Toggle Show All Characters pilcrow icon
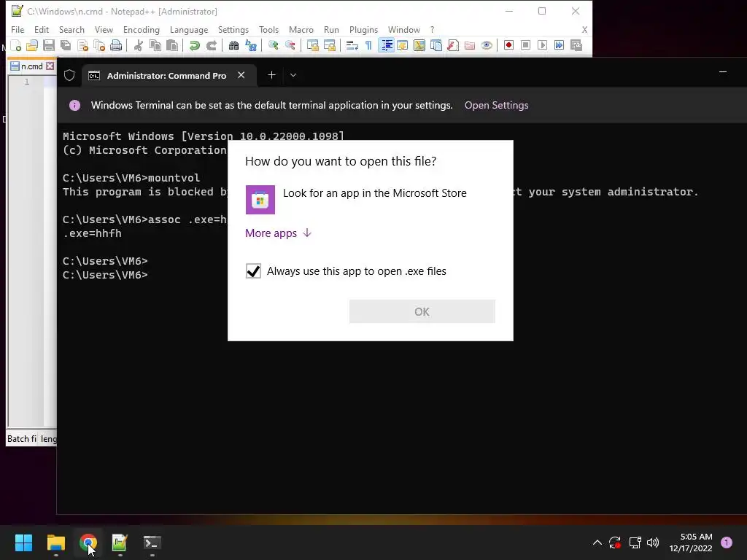Image resolution: width=747 pixels, height=560 pixels. 368,45
